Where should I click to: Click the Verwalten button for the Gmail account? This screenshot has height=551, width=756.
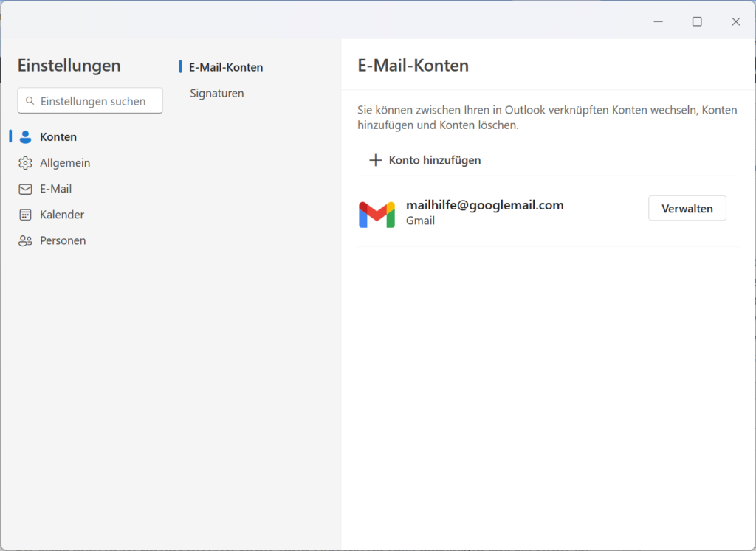click(687, 208)
